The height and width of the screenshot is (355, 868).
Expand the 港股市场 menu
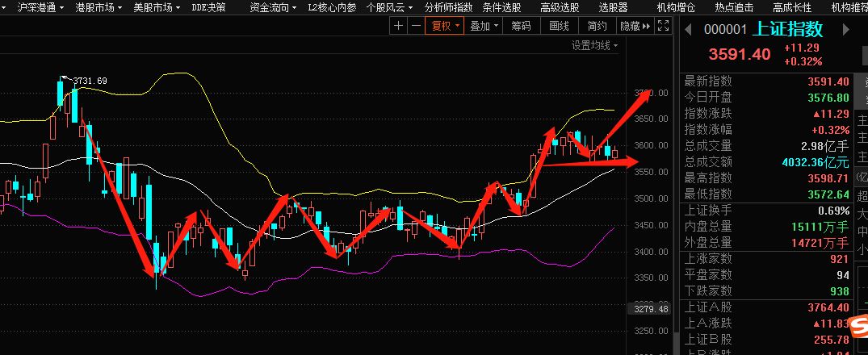click(98, 7)
